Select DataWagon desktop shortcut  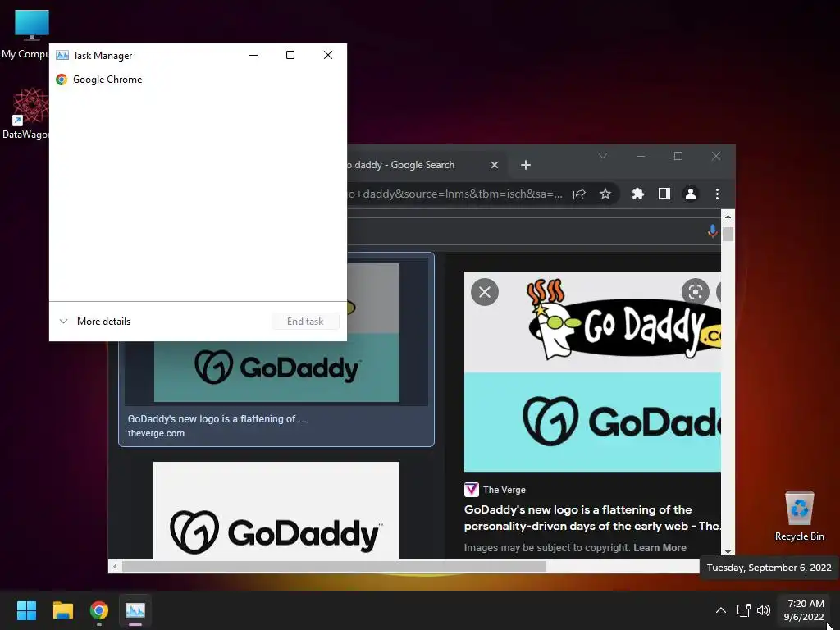click(x=25, y=113)
